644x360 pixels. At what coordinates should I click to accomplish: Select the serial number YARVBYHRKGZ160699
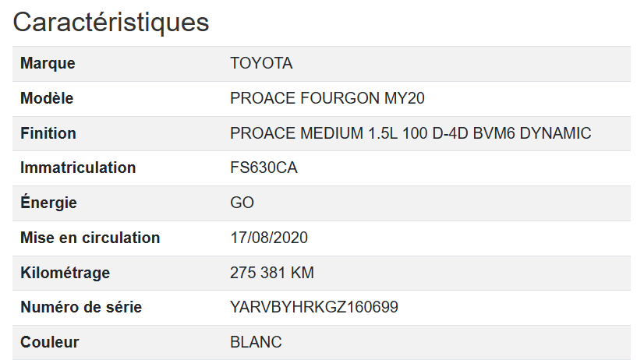coord(314,307)
